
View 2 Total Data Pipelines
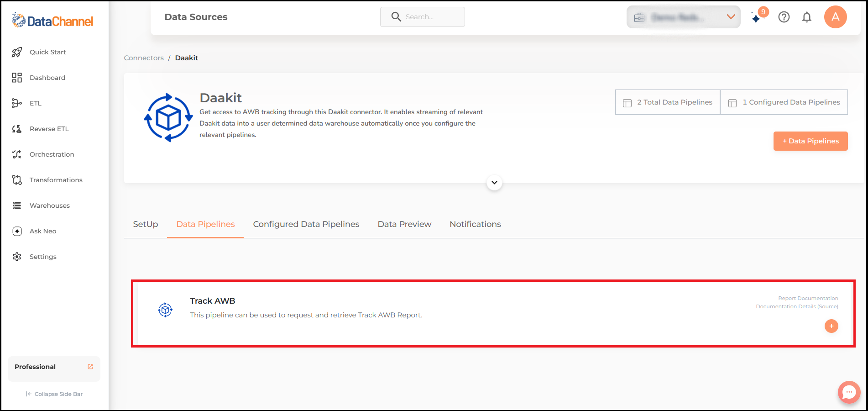(x=668, y=102)
